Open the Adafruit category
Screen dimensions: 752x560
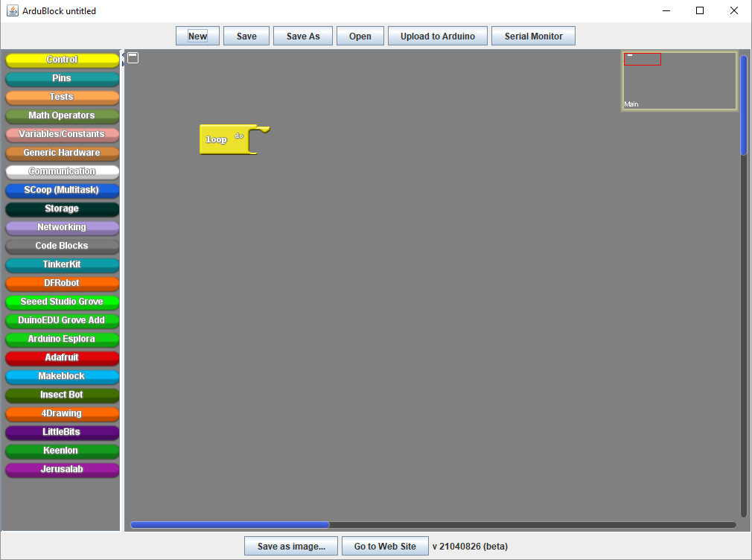point(62,358)
